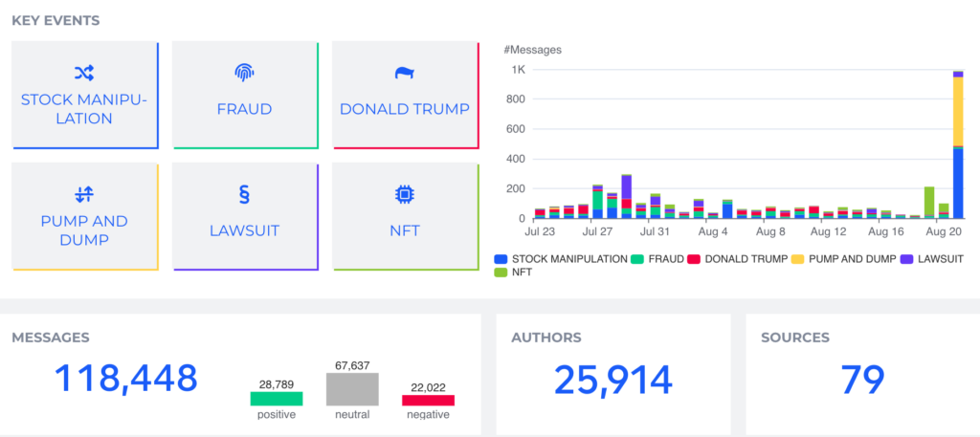Select the Donald Trump key event label
The image size is (980, 437).
point(404,109)
